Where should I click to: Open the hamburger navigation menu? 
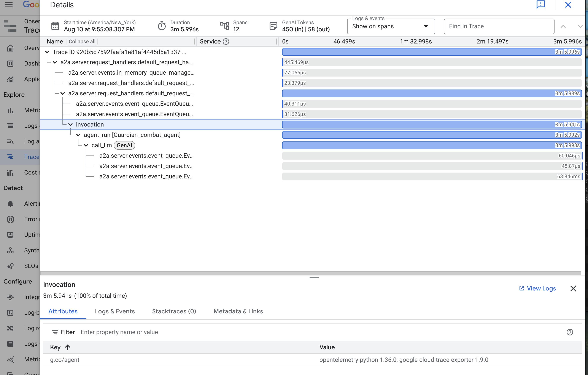9,5
